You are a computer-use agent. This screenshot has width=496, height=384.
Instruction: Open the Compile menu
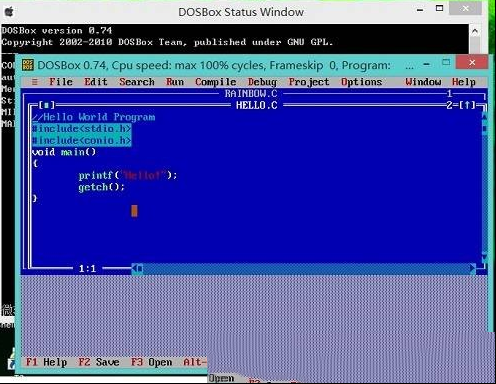click(216, 82)
